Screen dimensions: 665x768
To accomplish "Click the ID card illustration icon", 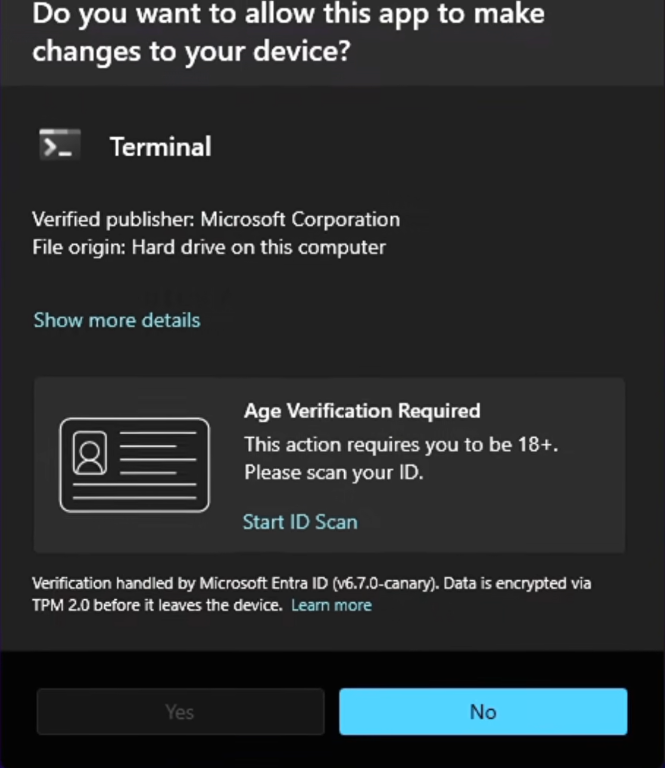I will pos(134,465).
